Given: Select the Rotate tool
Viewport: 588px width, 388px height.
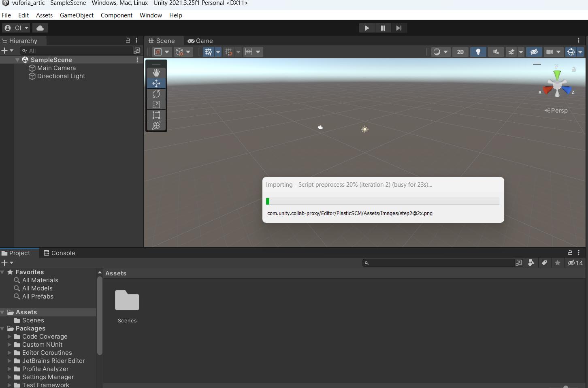Looking at the screenshot, I should (x=156, y=94).
